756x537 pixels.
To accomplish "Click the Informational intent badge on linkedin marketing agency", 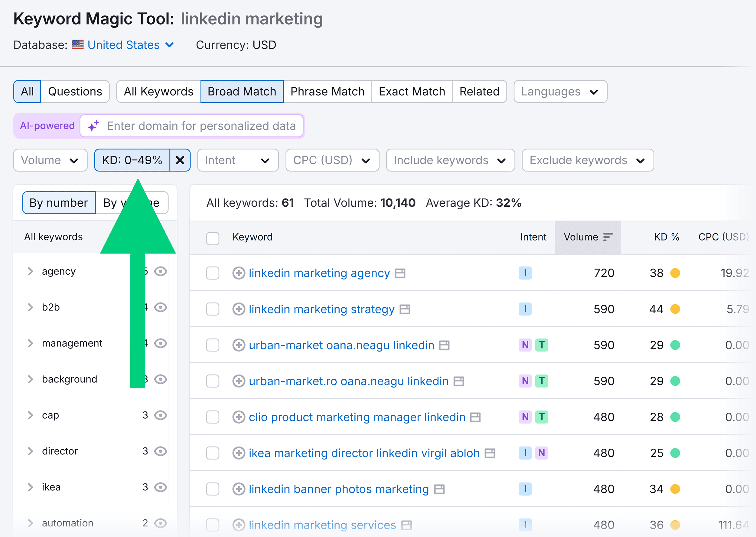I will coord(525,273).
